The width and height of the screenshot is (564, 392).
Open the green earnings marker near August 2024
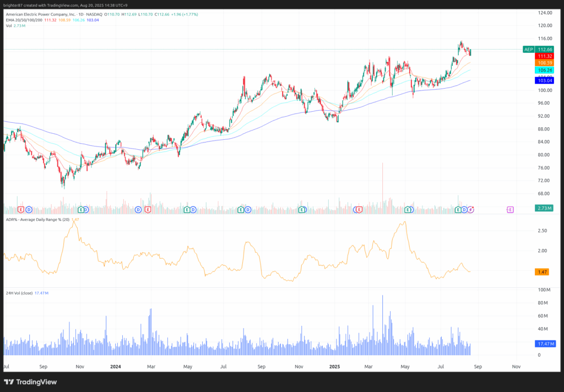tap(241, 210)
